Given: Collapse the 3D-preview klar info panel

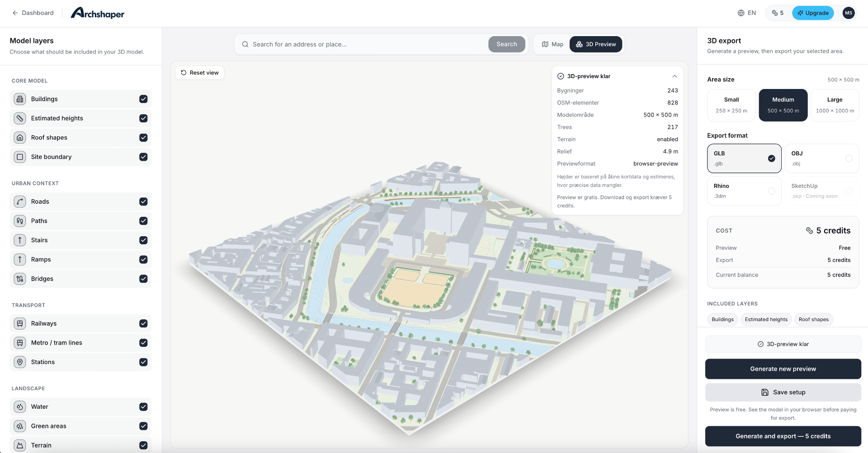Looking at the screenshot, I should coord(675,76).
